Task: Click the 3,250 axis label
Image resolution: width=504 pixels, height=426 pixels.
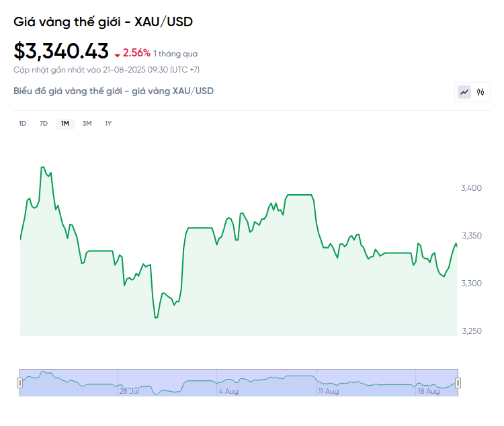Action: click(x=472, y=331)
